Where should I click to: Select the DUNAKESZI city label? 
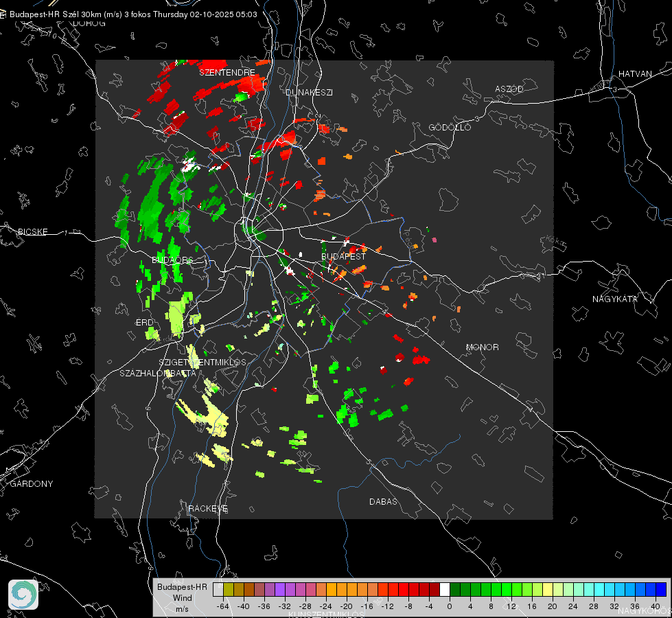(309, 92)
